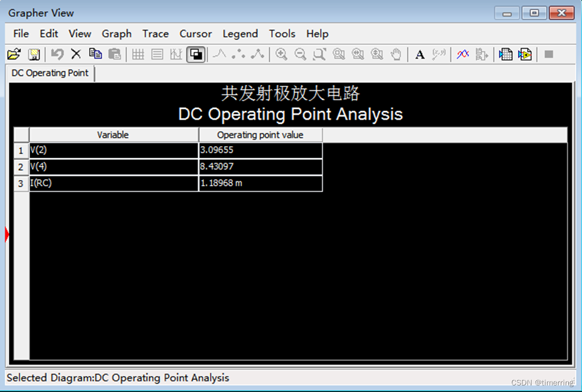Click the dotted symbols trace icon

[238, 55]
